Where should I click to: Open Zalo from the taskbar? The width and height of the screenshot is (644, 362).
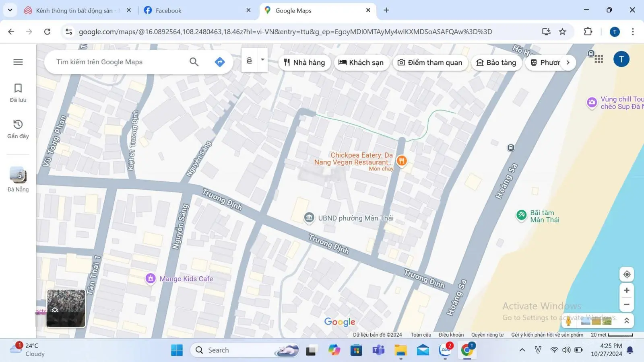pos(445,350)
